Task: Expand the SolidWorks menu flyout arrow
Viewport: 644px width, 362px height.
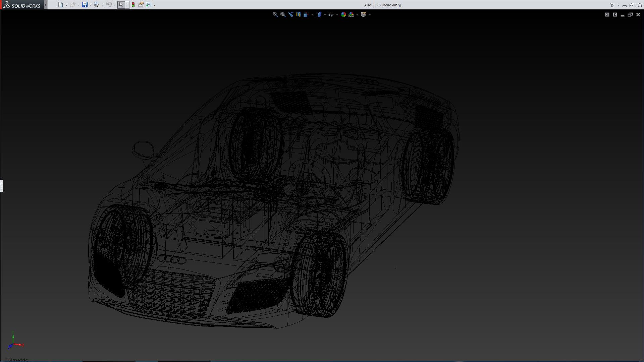Action: click(46, 5)
